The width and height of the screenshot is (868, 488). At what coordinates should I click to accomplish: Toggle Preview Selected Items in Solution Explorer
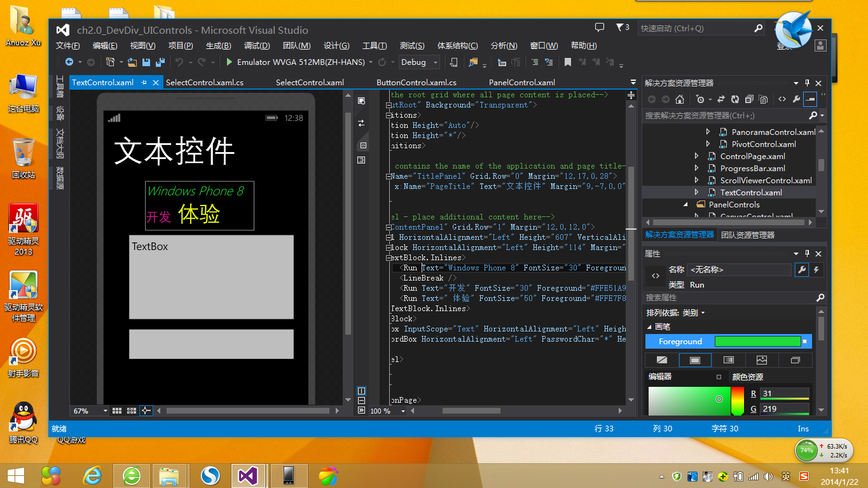(810, 99)
